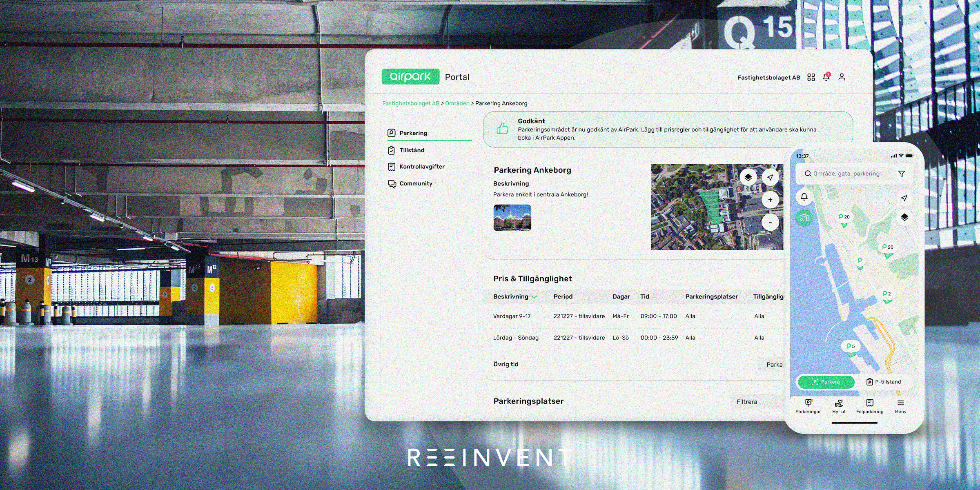Viewport: 980px width, 490px height.
Task: Click the 'Godkänt' banner title
Action: pyautogui.click(x=531, y=121)
